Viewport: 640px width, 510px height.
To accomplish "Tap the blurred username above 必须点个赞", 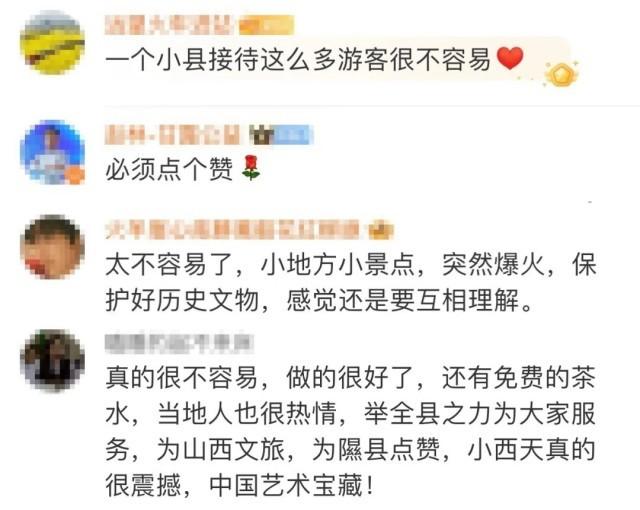I will (172, 135).
